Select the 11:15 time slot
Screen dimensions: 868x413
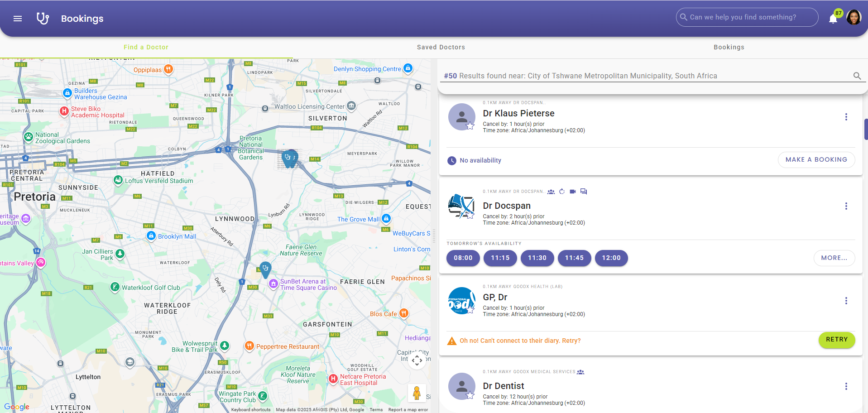click(x=500, y=258)
